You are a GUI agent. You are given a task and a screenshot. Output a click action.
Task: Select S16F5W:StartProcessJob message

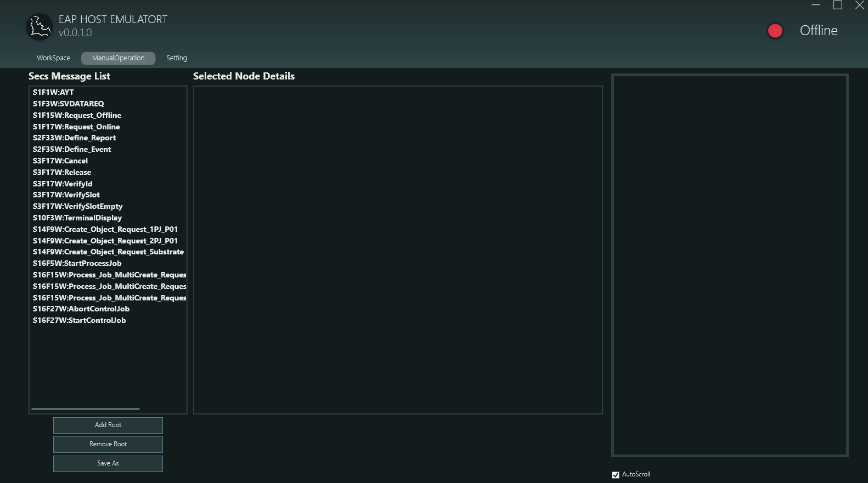pos(77,263)
